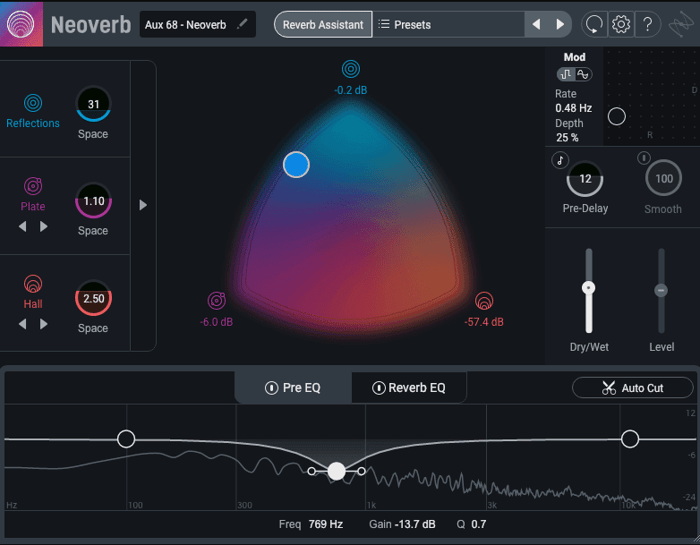Click the Auto Cut button
Viewport: 700px width, 545px height.
point(633,388)
